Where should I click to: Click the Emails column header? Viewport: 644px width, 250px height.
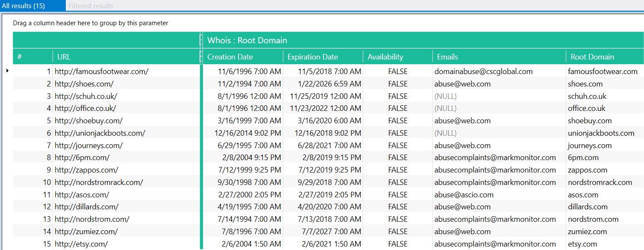coord(499,57)
